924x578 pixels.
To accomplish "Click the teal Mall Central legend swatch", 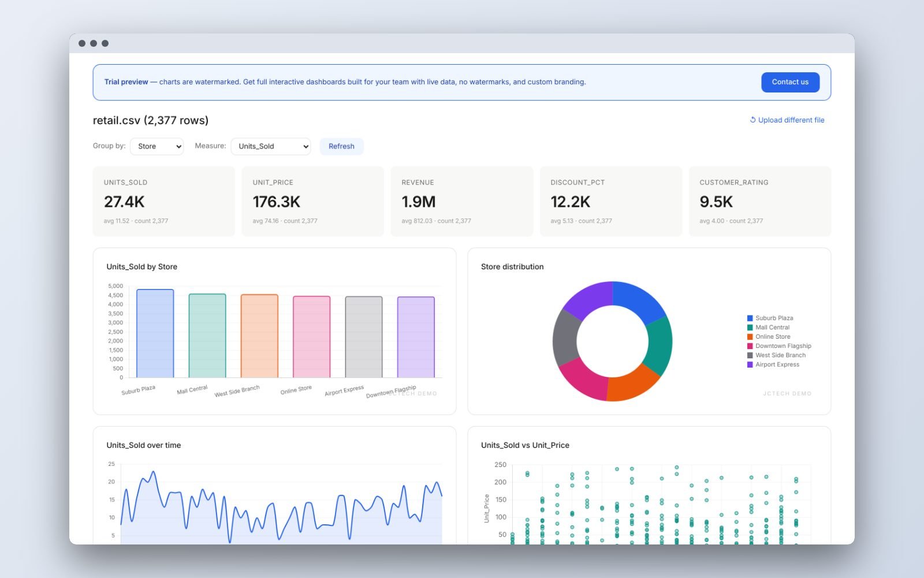I will (750, 327).
